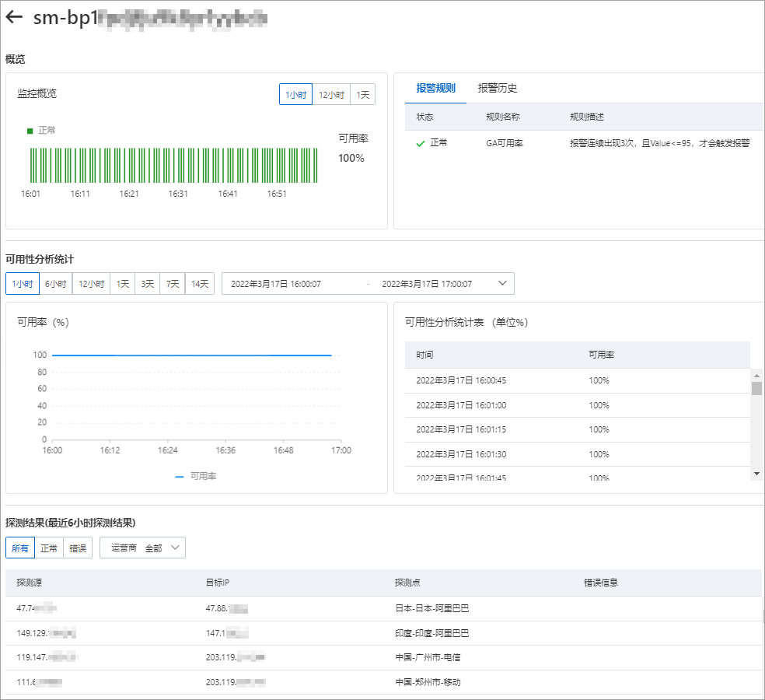Filter probe results by 错误
This screenshot has width=765, height=700.
[x=77, y=548]
